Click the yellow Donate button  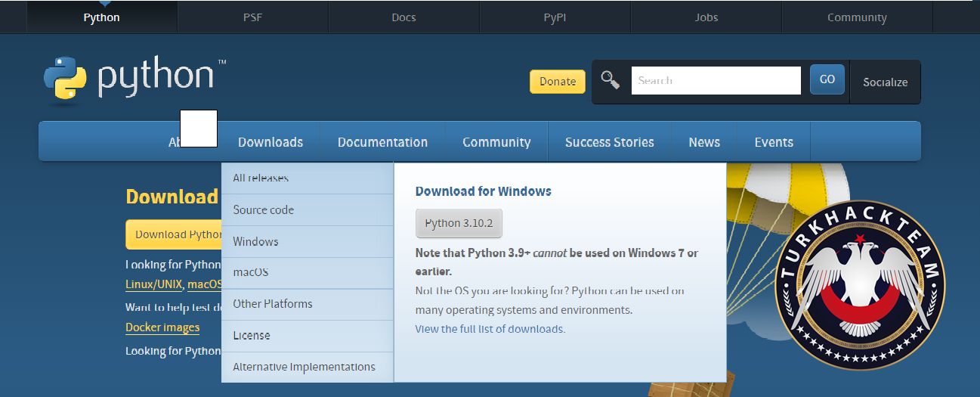pos(558,82)
